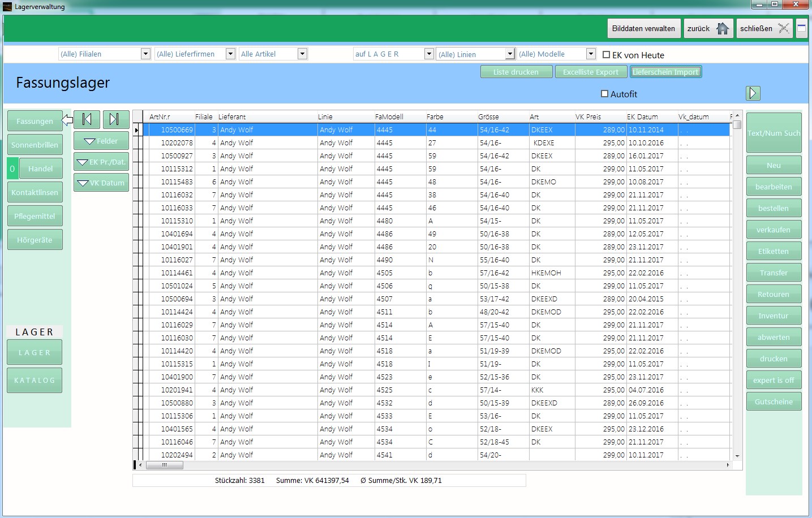This screenshot has height=518, width=812.
Task: Jump to first record with navigation arrow
Action: coord(87,119)
